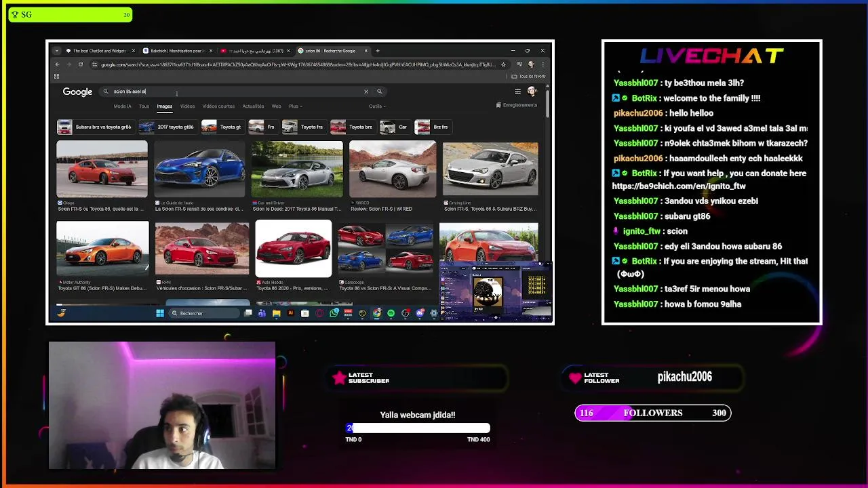Open the WIRED Scion FR-S review image

pyautogui.click(x=393, y=169)
